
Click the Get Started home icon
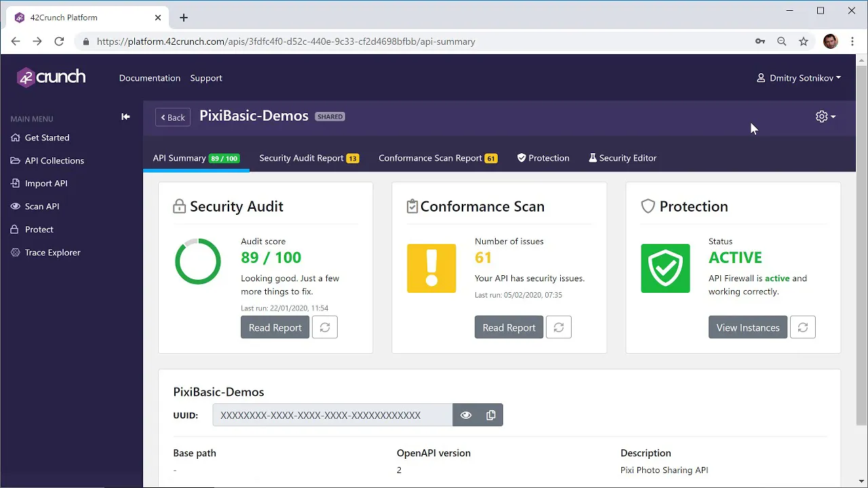(16, 138)
